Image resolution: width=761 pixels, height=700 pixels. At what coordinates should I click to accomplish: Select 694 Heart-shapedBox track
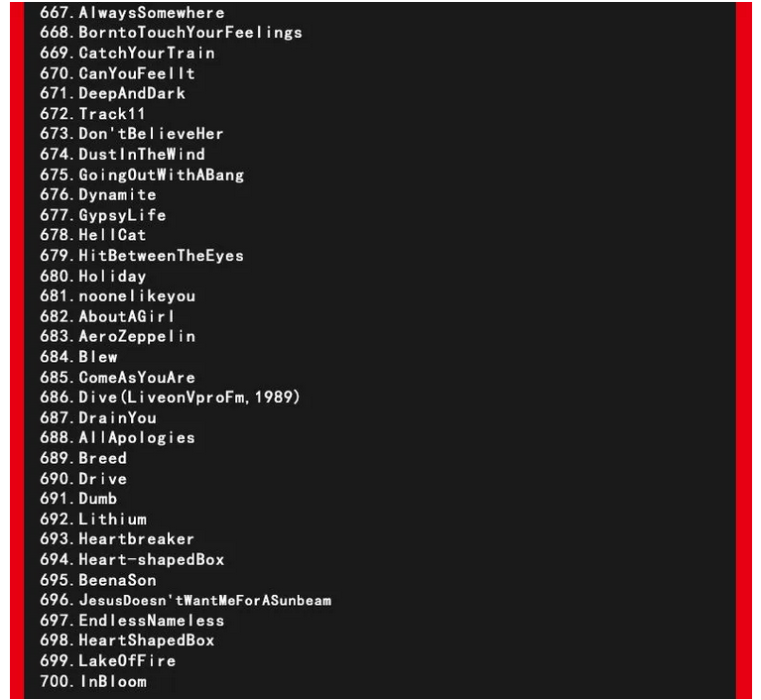[132, 559]
